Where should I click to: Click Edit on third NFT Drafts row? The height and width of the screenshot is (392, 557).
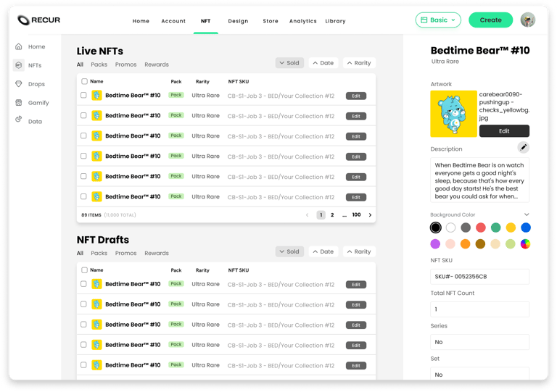[x=356, y=325]
